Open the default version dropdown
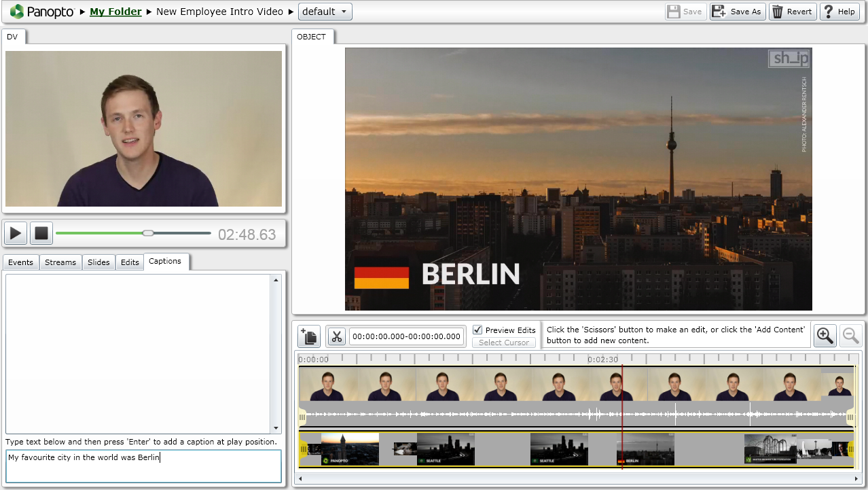This screenshot has height=490, width=868. [x=325, y=12]
